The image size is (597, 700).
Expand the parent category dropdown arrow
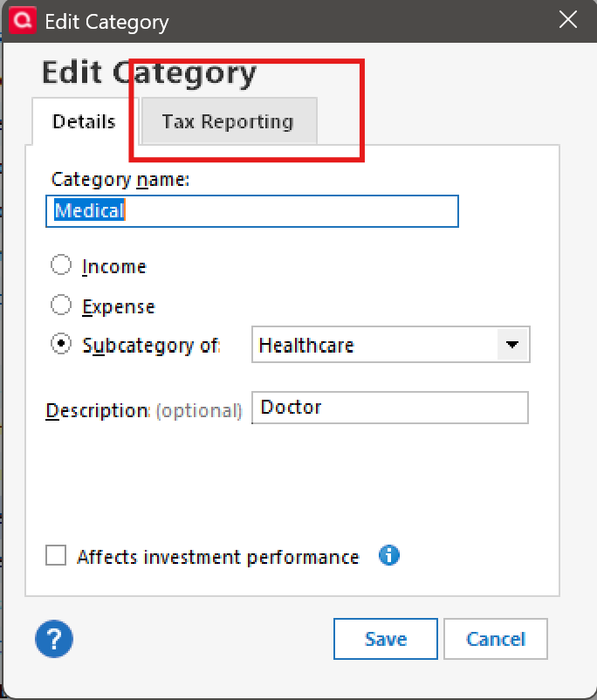tap(512, 345)
